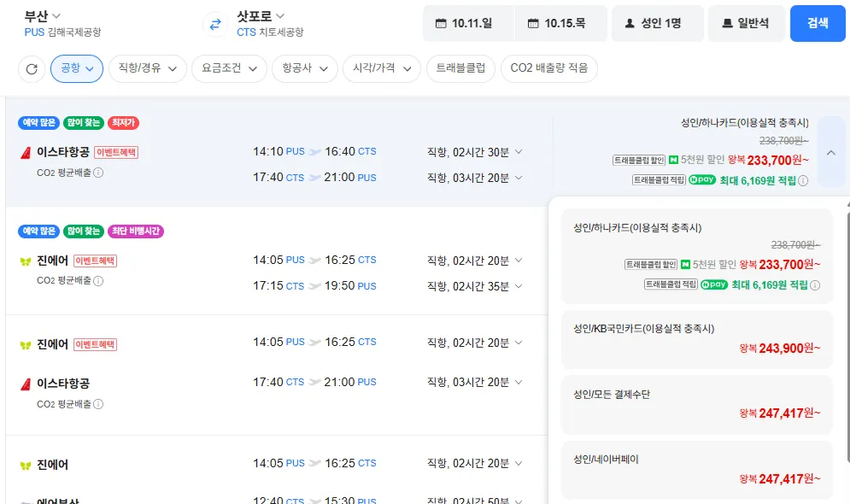Click the first 진에어 이벤트혜택 badge
This screenshot has width=850, height=504.
pyautogui.click(x=95, y=261)
